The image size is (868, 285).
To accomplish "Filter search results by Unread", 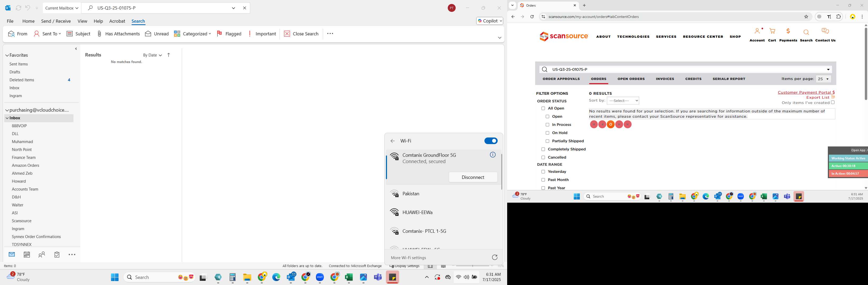I will pyautogui.click(x=157, y=34).
